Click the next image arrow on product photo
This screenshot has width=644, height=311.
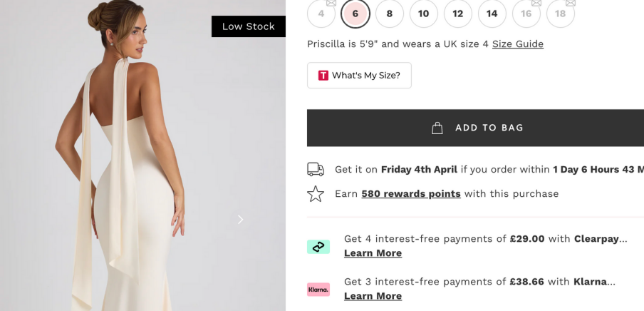click(240, 220)
